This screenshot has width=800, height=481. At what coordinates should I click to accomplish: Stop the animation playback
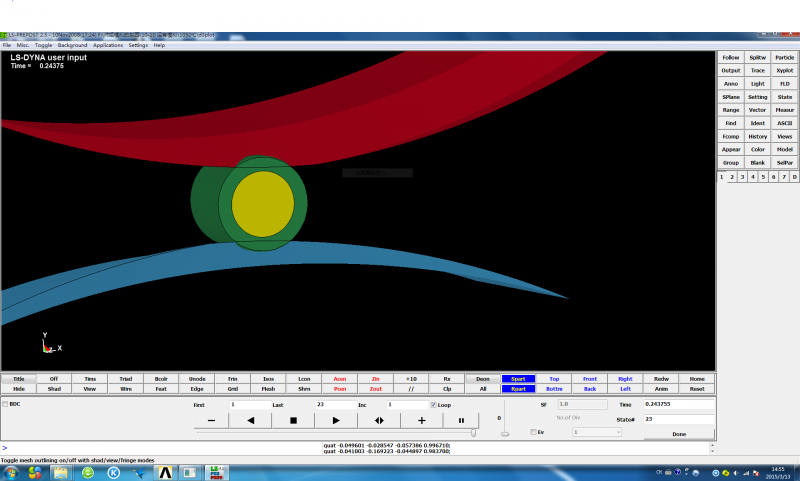[293, 421]
